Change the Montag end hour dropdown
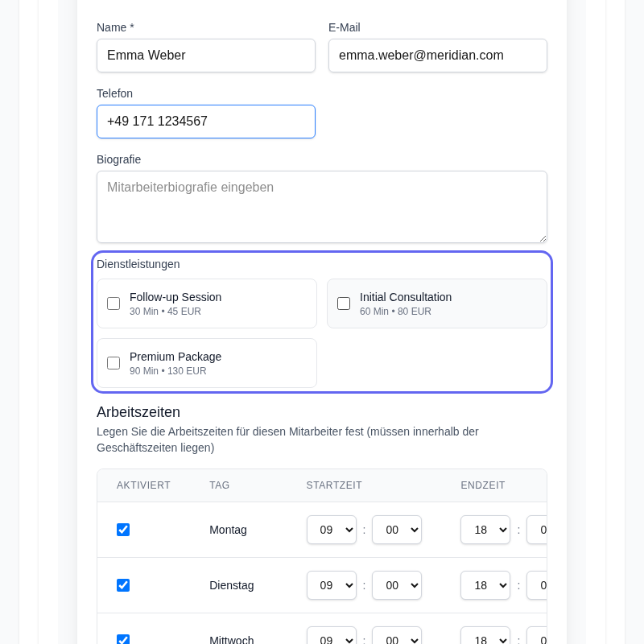 click(x=485, y=530)
